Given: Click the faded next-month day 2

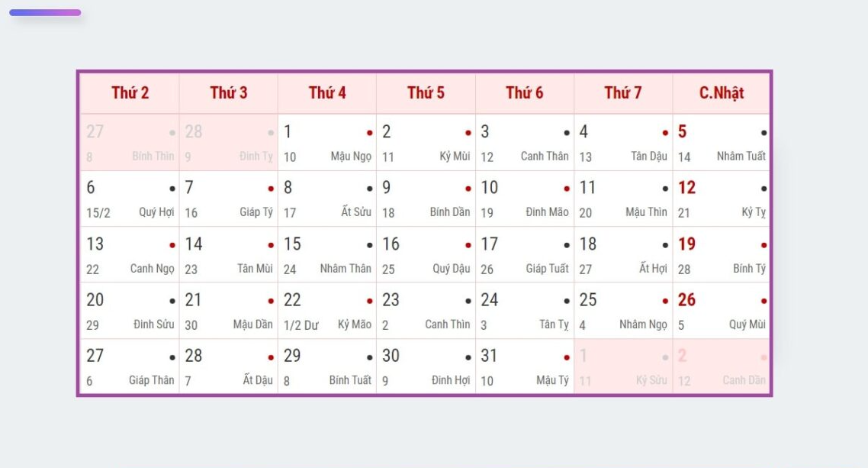Looking at the screenshot, I should [x=722, y=366].
